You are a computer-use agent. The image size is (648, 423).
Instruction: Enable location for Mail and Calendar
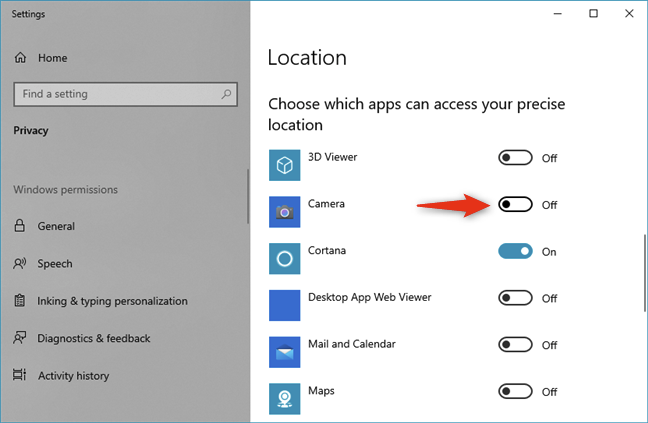515,345
